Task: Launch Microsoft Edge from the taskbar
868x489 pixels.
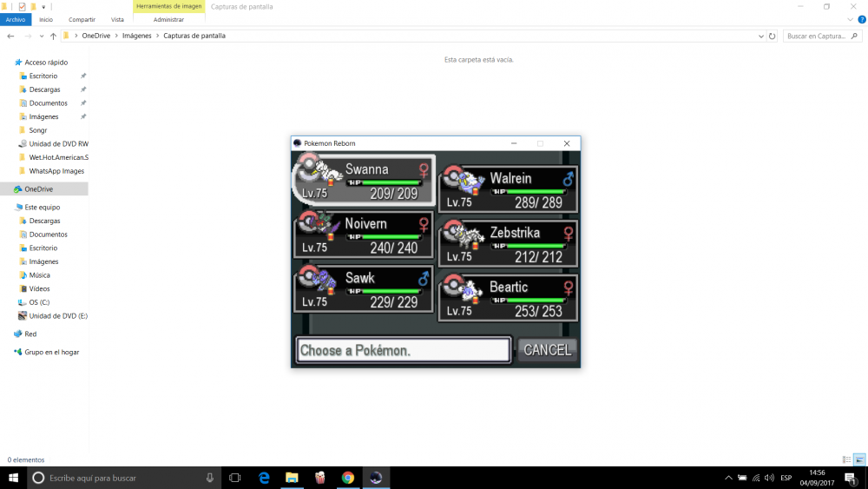Action: tap(264, 478)
